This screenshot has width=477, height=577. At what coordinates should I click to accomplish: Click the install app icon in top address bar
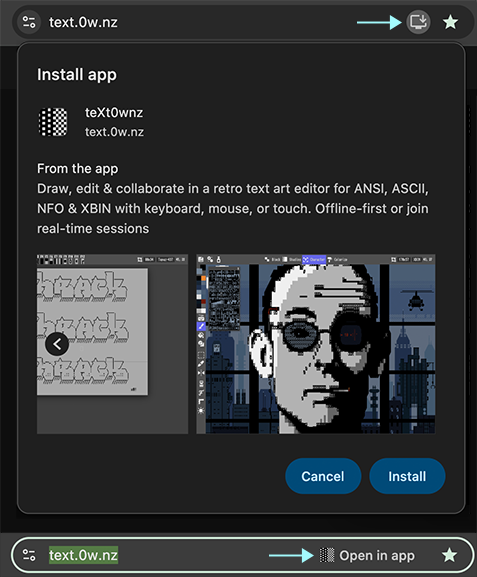(418, 22)
